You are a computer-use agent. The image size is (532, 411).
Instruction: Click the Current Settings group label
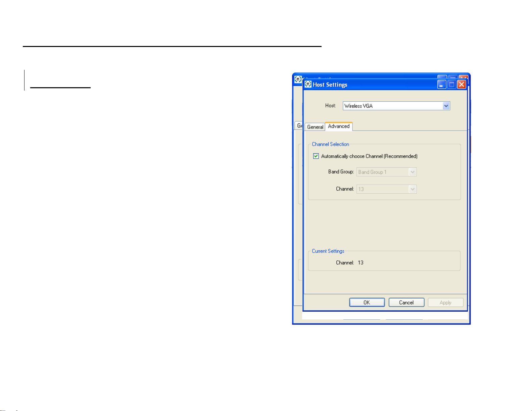[328, 251]
